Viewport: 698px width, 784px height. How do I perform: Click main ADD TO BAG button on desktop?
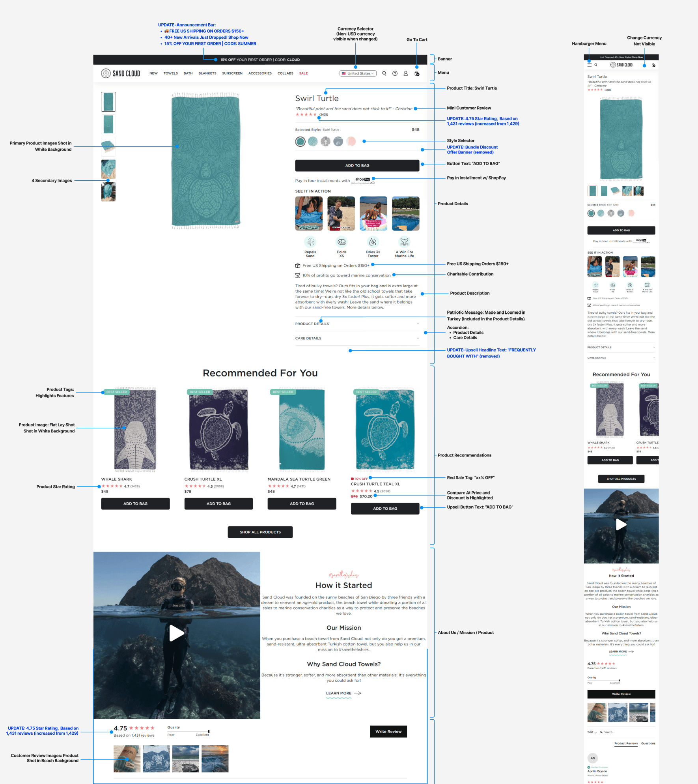357,165
